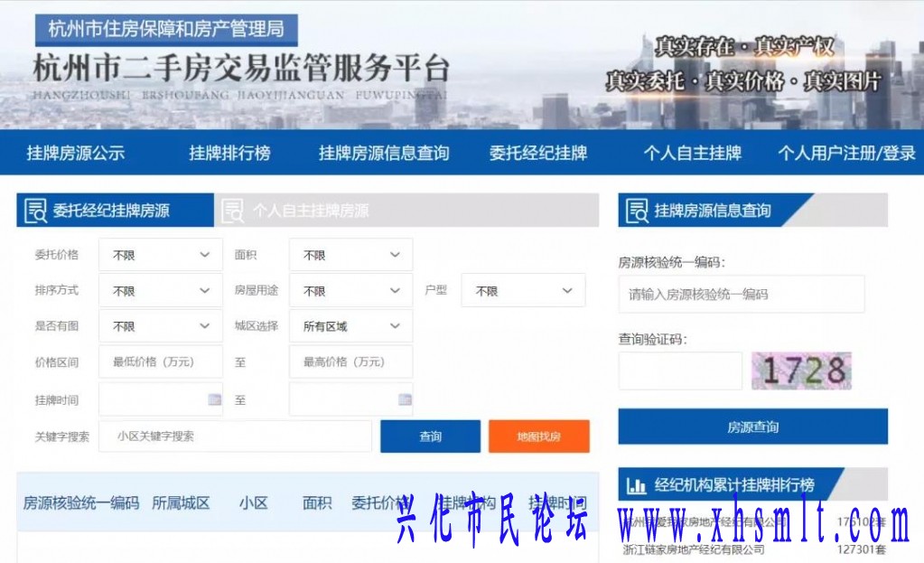
Task: Click the bar chart icon beside 经纪机构累计挂牌排行榜
Action: coord(637,485)
